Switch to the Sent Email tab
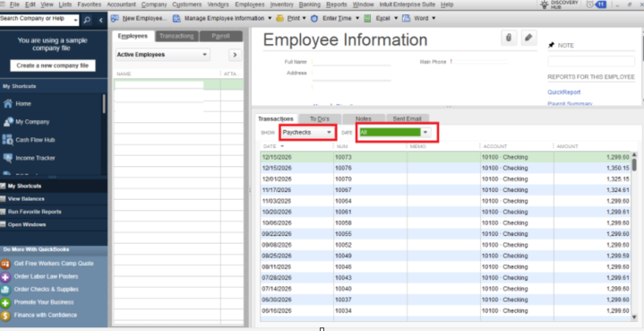The height and width of the screenshot is (331, 644). pyautogui.click(x=407, y=118)
